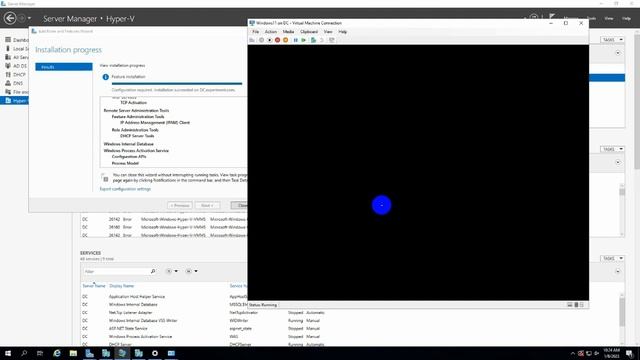Open the filter criteria list dropdown

pyautogui.click(x=172, y=271)
